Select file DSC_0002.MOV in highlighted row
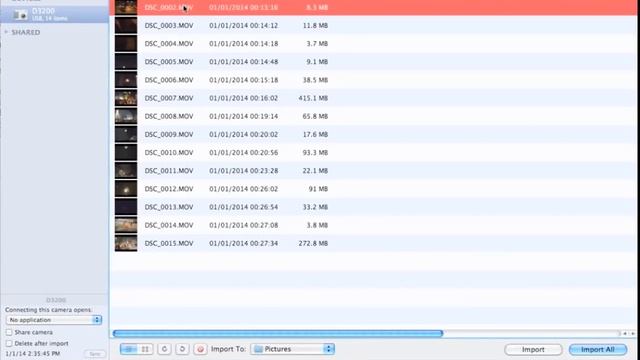640x360 pixels. coord(169,7)
